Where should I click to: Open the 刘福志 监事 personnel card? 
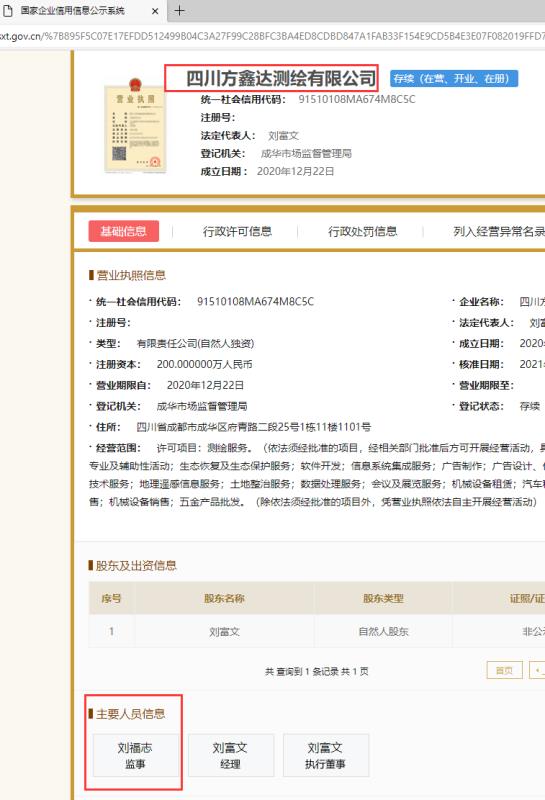pos(135,756)
